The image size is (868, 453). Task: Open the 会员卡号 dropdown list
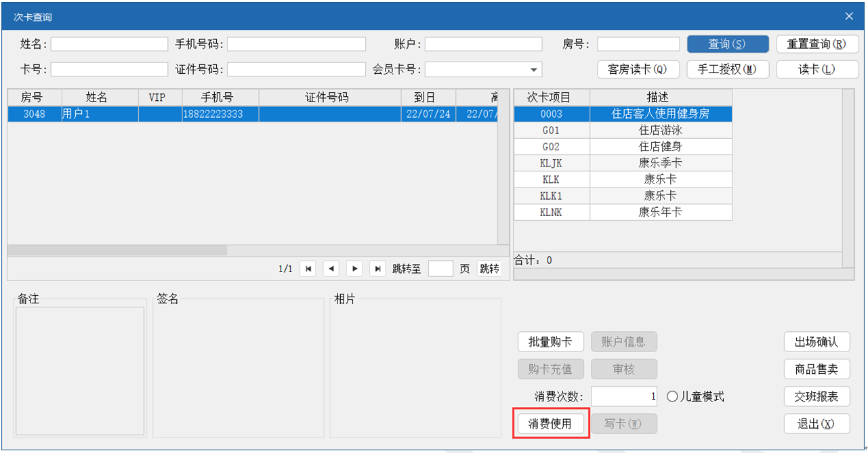click(x=534, y=70)
